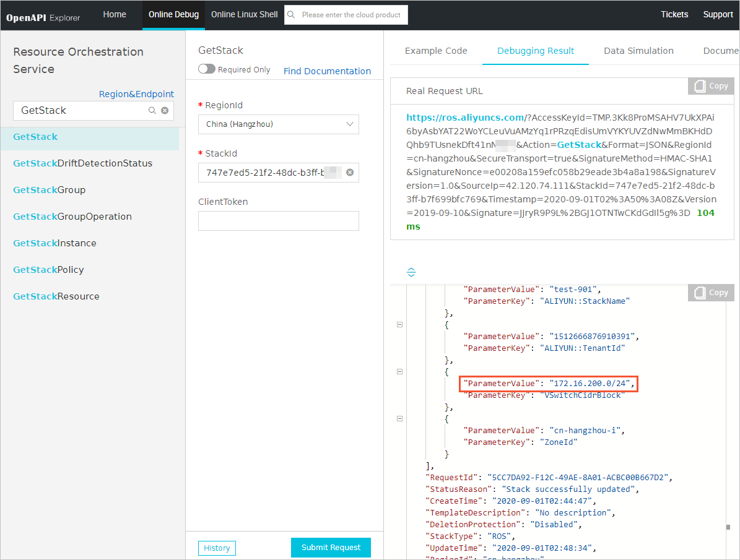This screenshot has width=740, height=560.
Task: Click the "cn-hangzhou-i" ParameterValue line
Action: (x=544, y=430)
